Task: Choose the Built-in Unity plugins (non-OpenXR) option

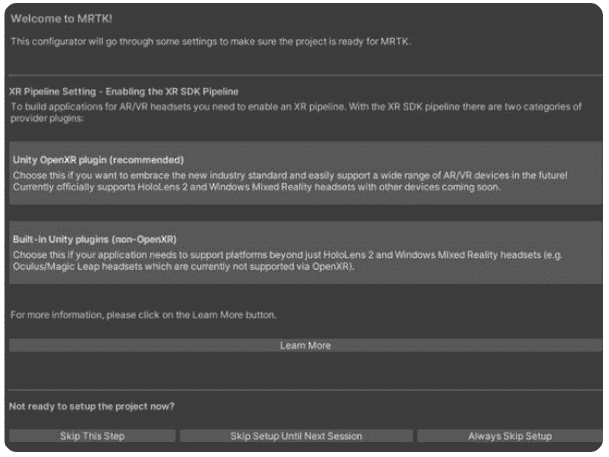Action: (x=306, y=253)
